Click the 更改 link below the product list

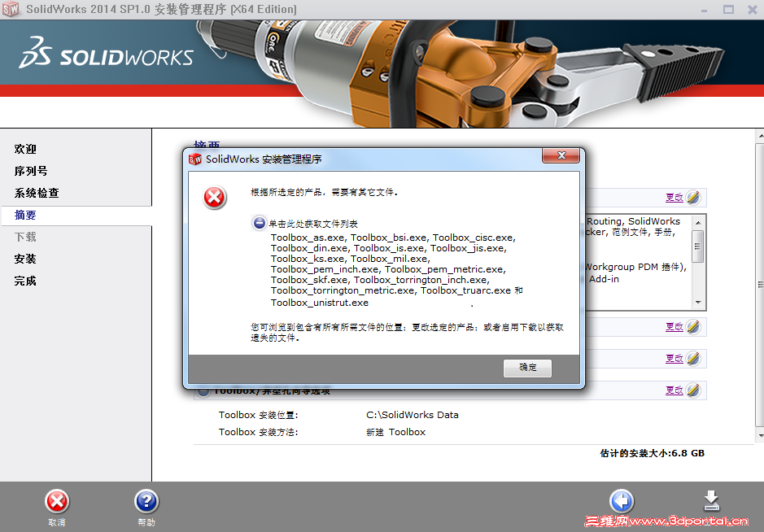coord(675,327)
